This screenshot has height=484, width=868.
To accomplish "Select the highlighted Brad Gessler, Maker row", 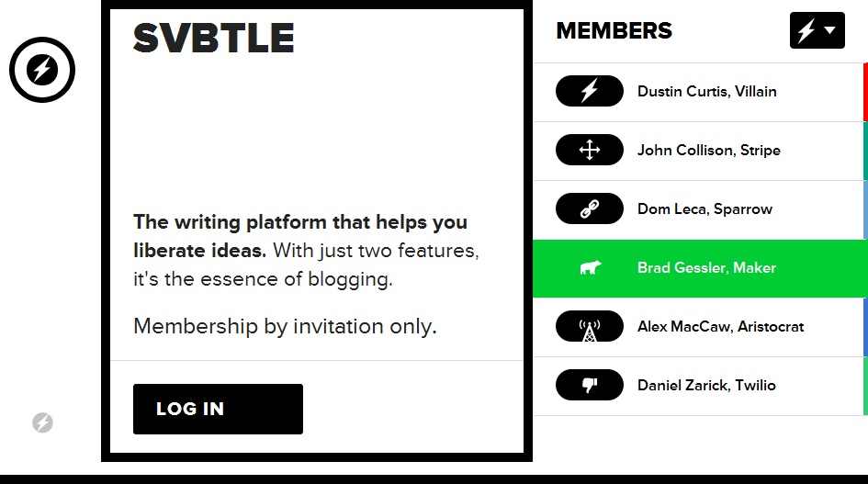I will [x=700, y=268].
